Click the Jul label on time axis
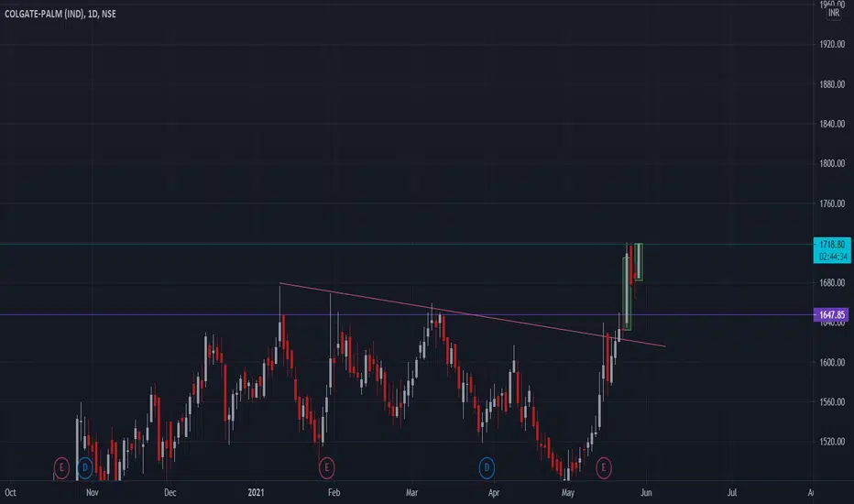 point(732,493)
